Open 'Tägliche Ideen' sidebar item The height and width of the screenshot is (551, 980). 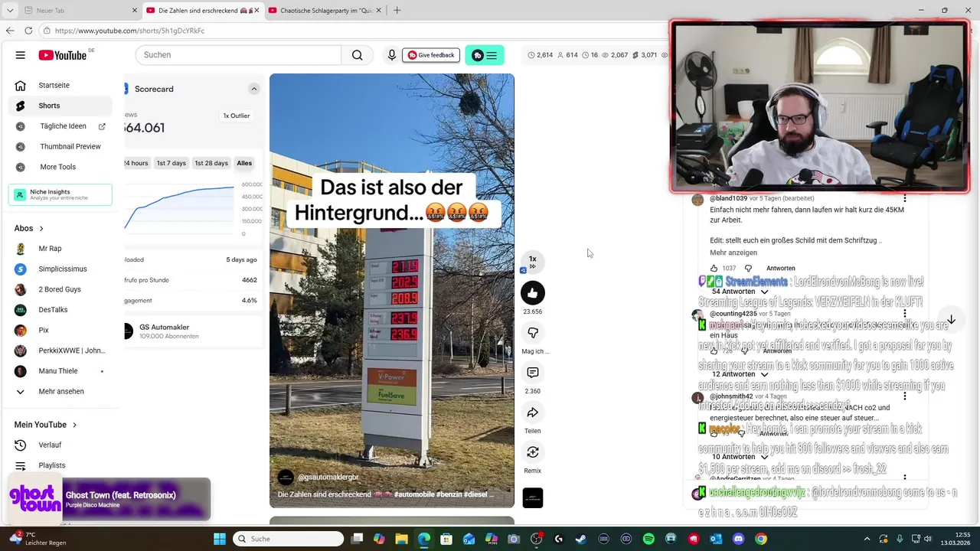pos(62,126)
